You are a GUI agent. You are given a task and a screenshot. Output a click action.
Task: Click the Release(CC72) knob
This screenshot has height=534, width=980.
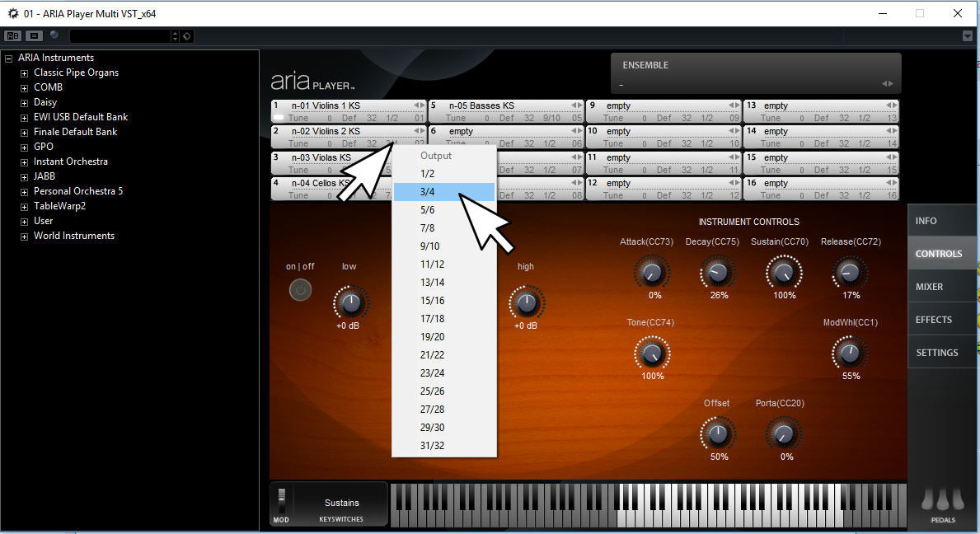click(x=849, y=273)
